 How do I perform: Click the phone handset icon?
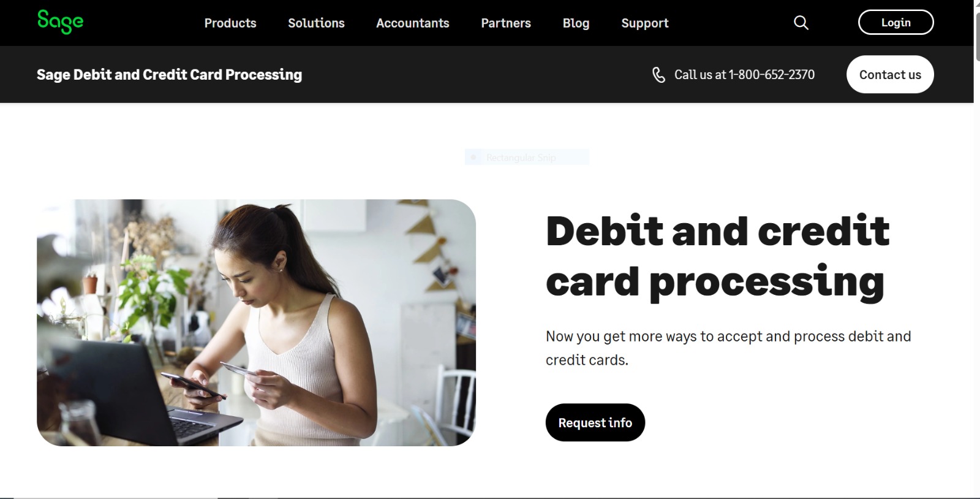click(658, 75)
